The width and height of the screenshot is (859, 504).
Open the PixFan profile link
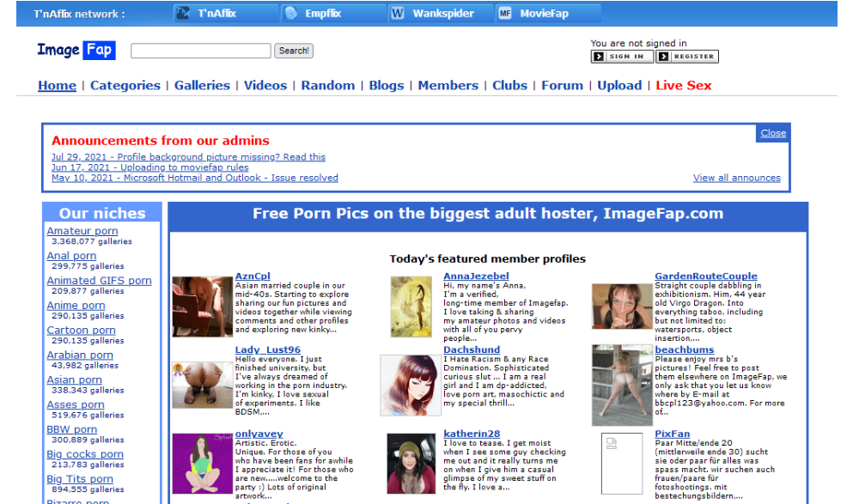click(x=673, y=434)
